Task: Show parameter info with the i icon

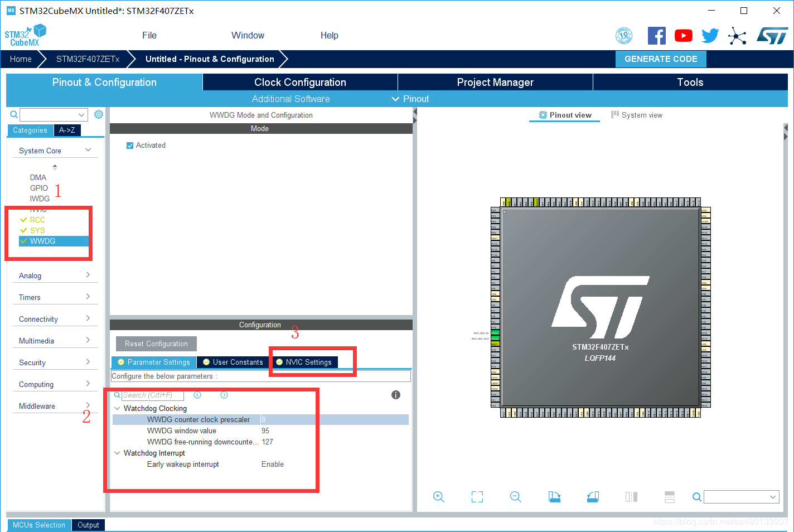Action: [x=396, y=395]
